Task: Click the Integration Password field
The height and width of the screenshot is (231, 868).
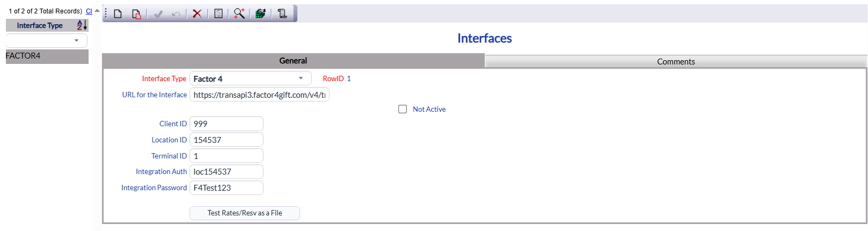Action: pyautogui.click(x=227, y=188)
